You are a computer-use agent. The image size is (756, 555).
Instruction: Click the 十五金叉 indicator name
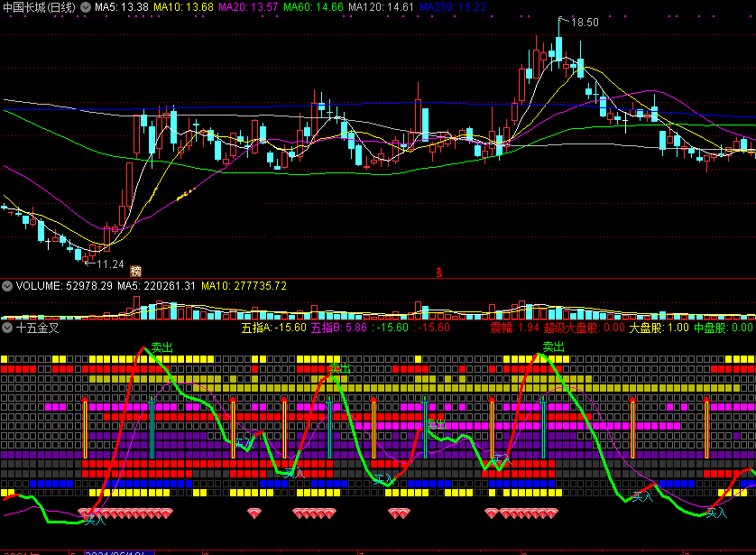(x=38, y=328)
